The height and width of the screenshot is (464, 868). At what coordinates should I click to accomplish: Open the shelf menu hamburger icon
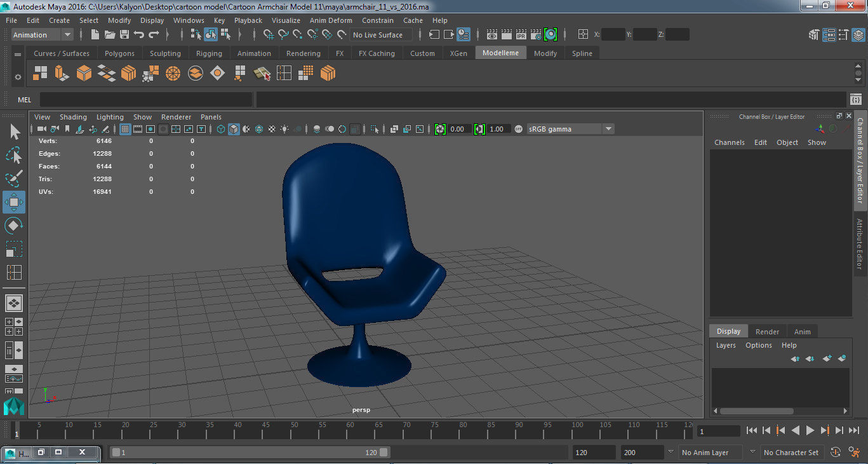tap(18, 55)
